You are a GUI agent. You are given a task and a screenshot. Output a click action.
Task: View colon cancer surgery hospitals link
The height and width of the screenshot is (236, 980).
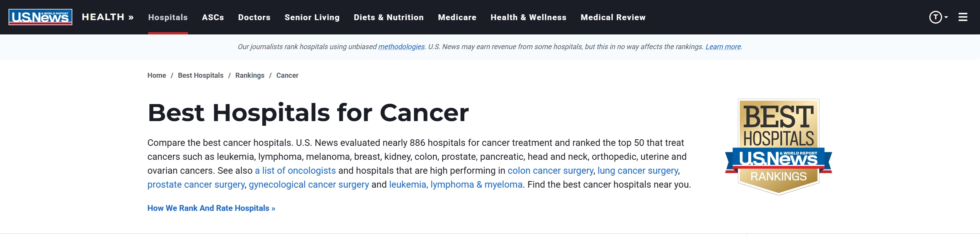550,171
